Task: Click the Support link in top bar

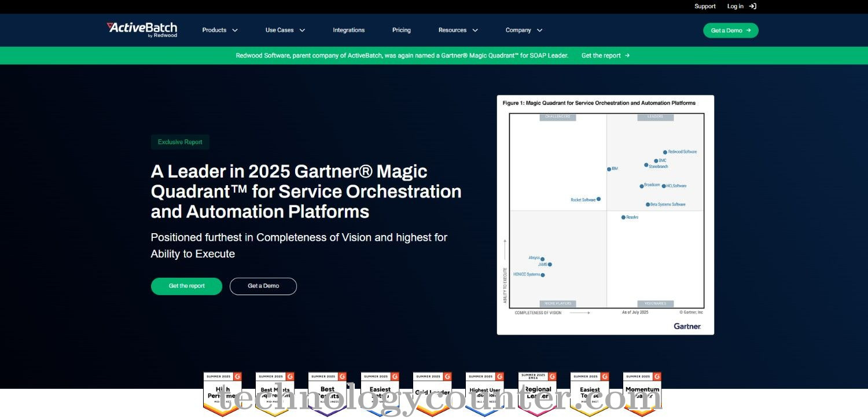Action: (705, 6)
